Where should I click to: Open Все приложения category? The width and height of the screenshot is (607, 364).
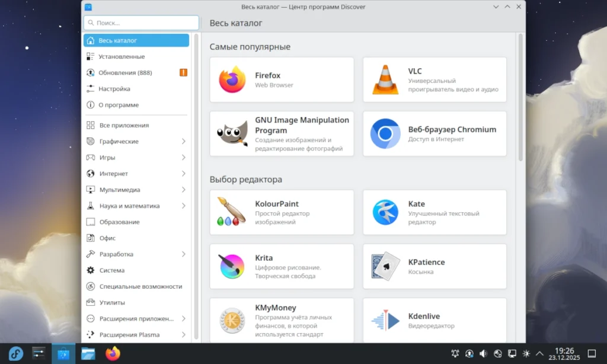click(136, 126)
